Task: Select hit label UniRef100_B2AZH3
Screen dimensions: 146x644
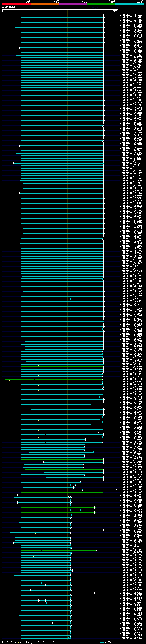Action: [x=131, y=93]
